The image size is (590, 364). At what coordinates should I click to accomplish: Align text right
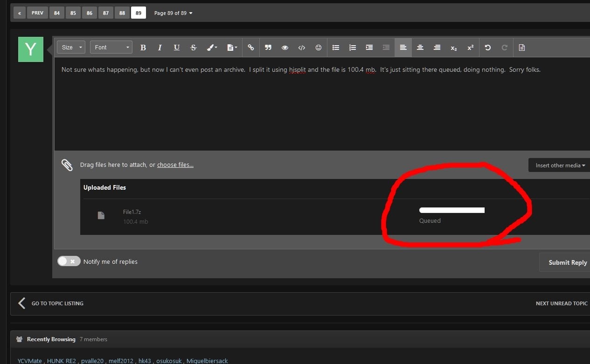coord(437,48)
